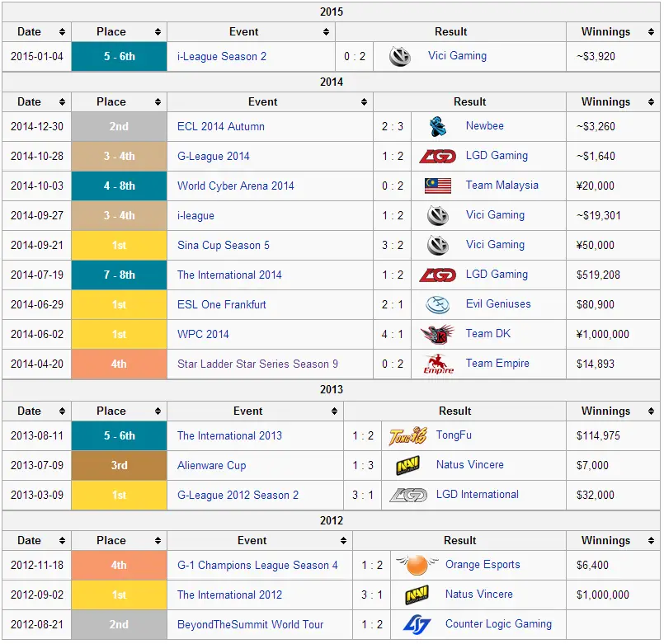Viewport: 664px width, 644px height.
Task: Open World Cyber Arena 2014 link
Action: coord(235,186)
